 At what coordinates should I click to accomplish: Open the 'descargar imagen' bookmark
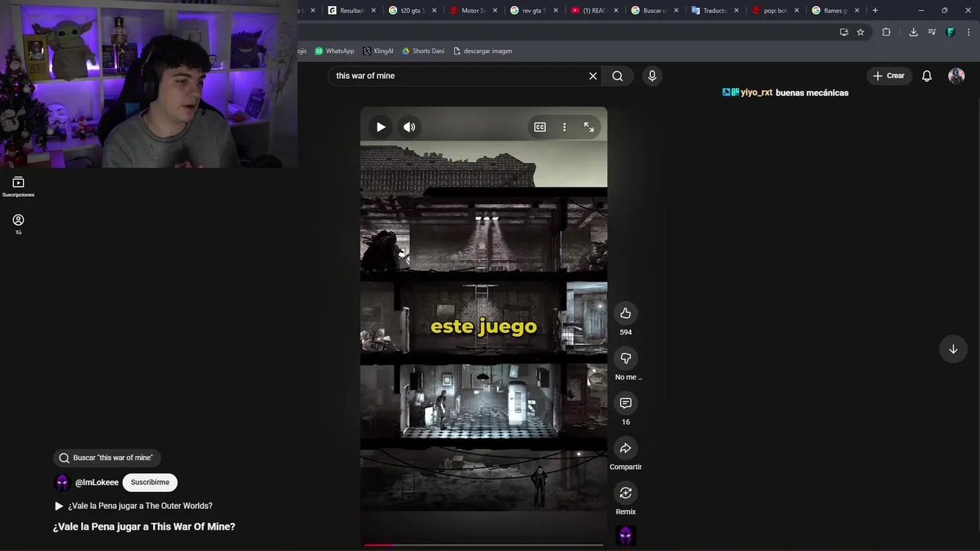pos(483,51)
